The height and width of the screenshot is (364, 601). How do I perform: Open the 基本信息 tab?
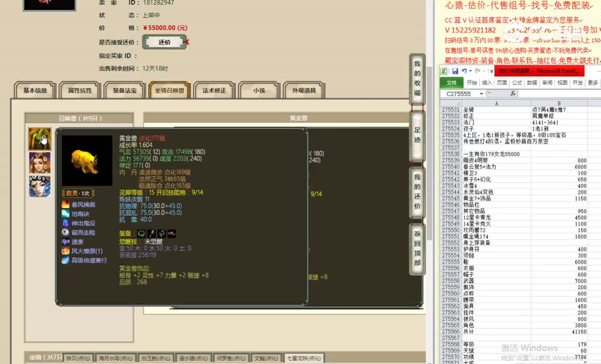click(x=35, y=90)
